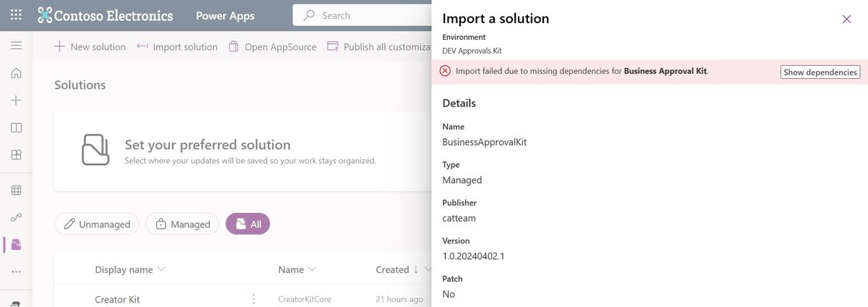Select the All solutions filter
Screen dimensions: 868x307
[x=247, y=224]
